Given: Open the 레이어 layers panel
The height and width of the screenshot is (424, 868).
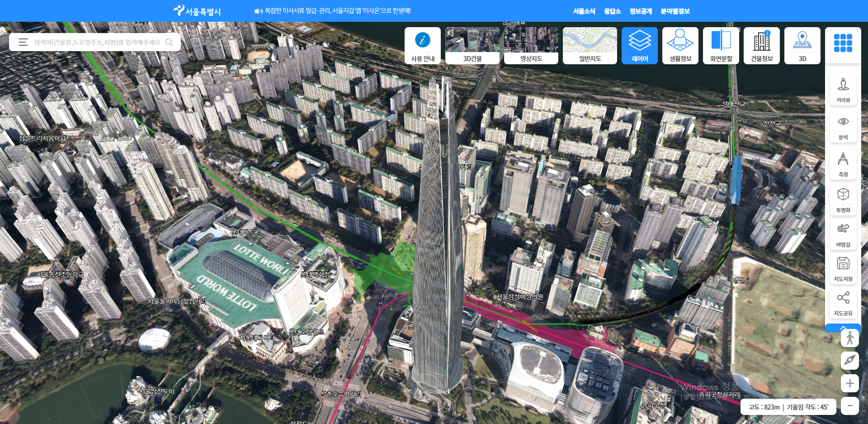Looking at the screenshot, I should coord(640,46).
